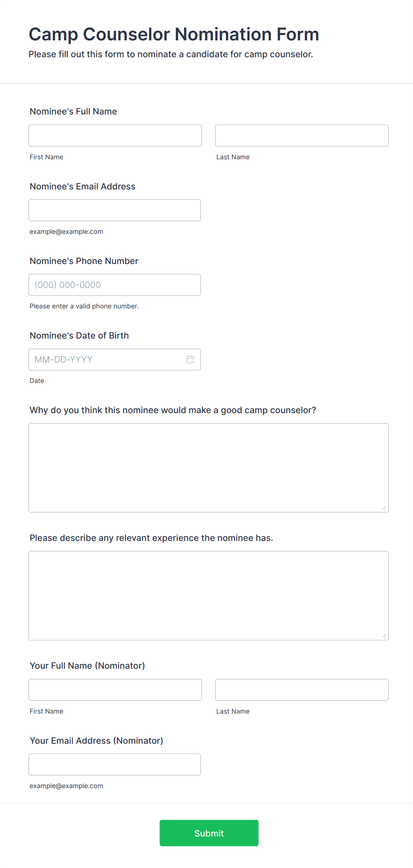This screenshot has width=413, height=868.
Task: Click the "Your Email Address (Nominator)" label
Action: click(x=96, y=741)
